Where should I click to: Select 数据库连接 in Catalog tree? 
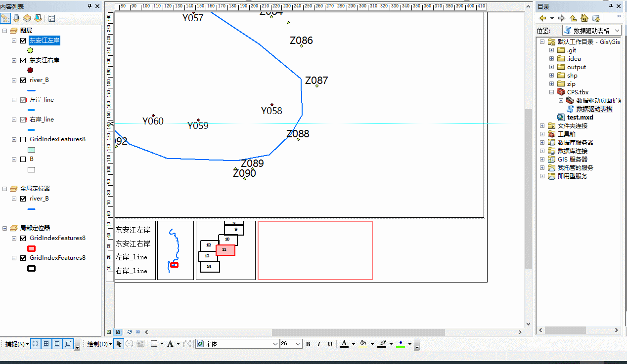(x=573, y=151)
